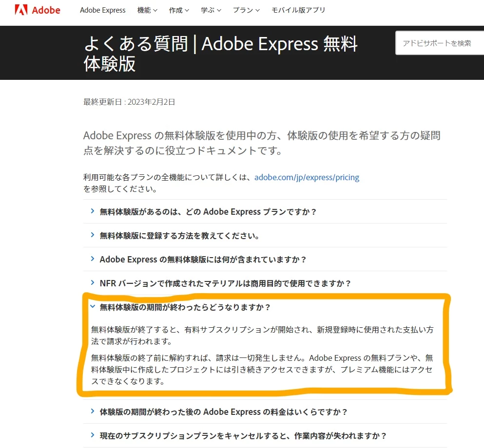Screen dimensions: 484x448
Task: Open the Adobe Express nav link
Action: (102, 10)
